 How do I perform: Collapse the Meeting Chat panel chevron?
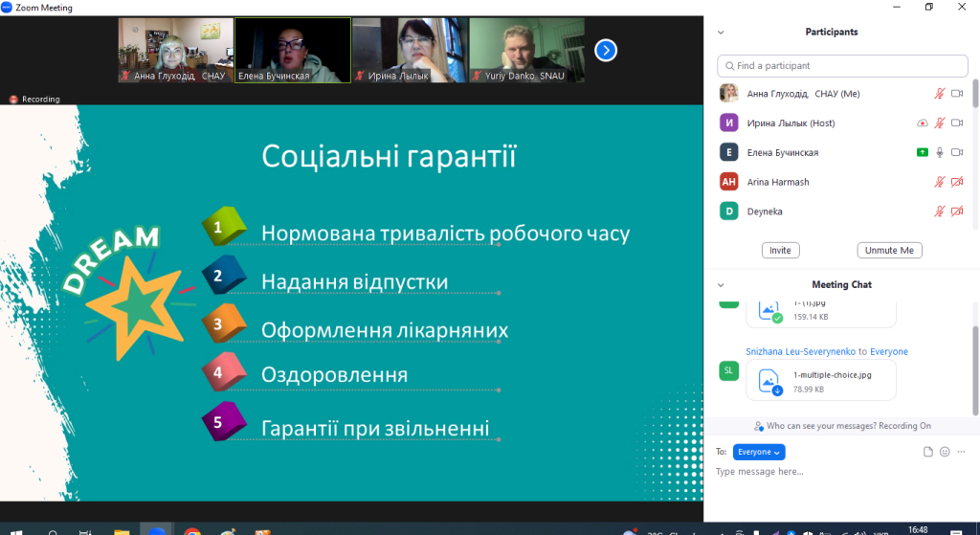coord(721,284)
